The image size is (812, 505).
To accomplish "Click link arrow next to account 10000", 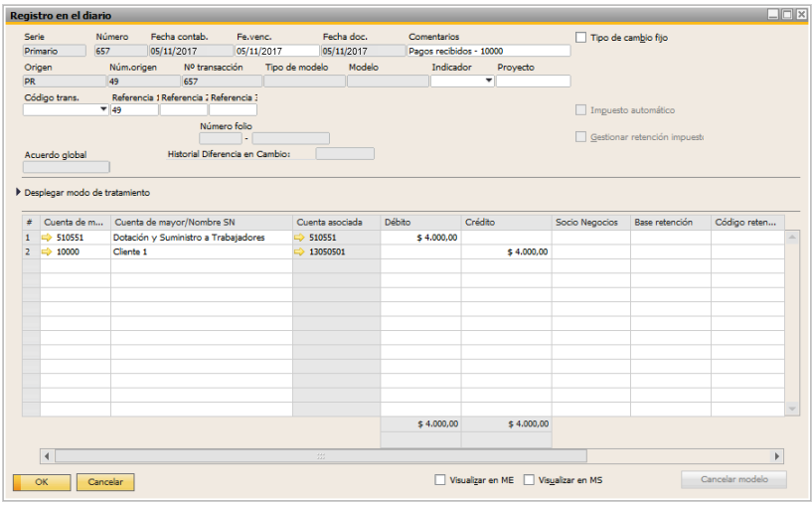I will click(x=47, y=252).
